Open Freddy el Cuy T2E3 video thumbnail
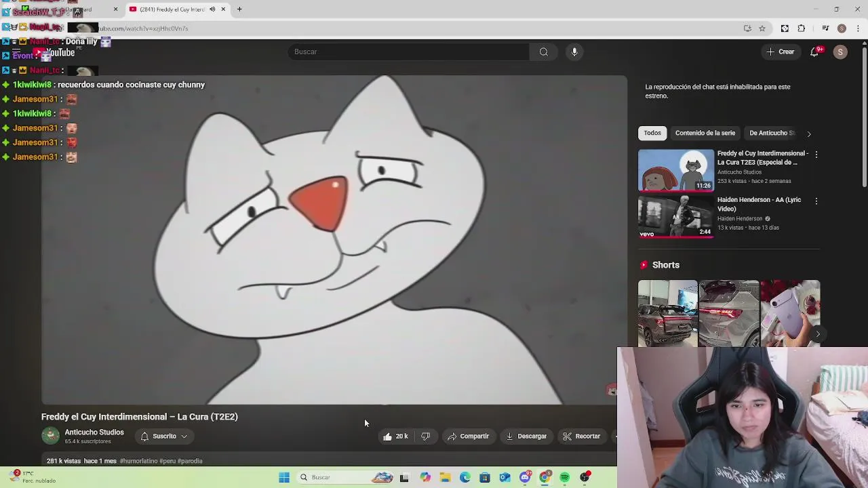 [x=676, y=170]
